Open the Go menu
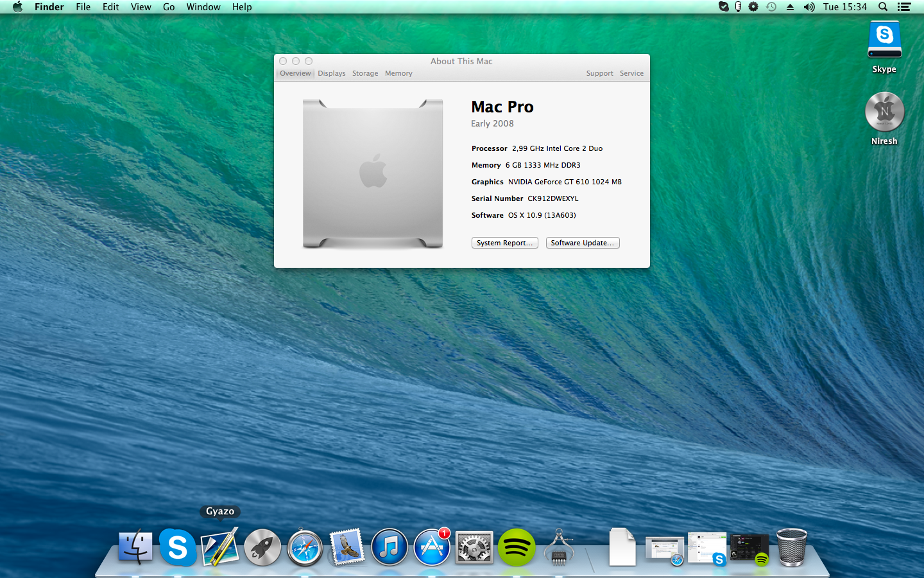The width and height of the screenshot is (924, 578). pos(169,7)
